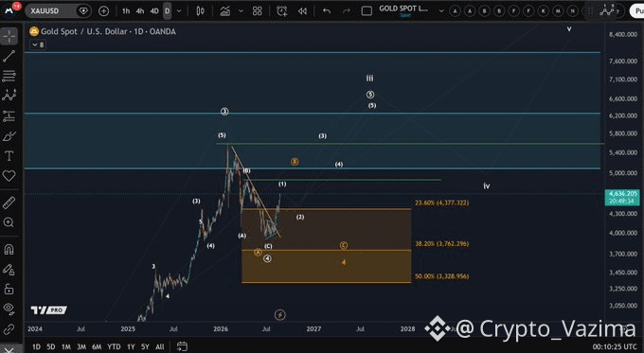The image size is (644, 353).
Task: Select the Text annotation tool
Action: (9, 156)
